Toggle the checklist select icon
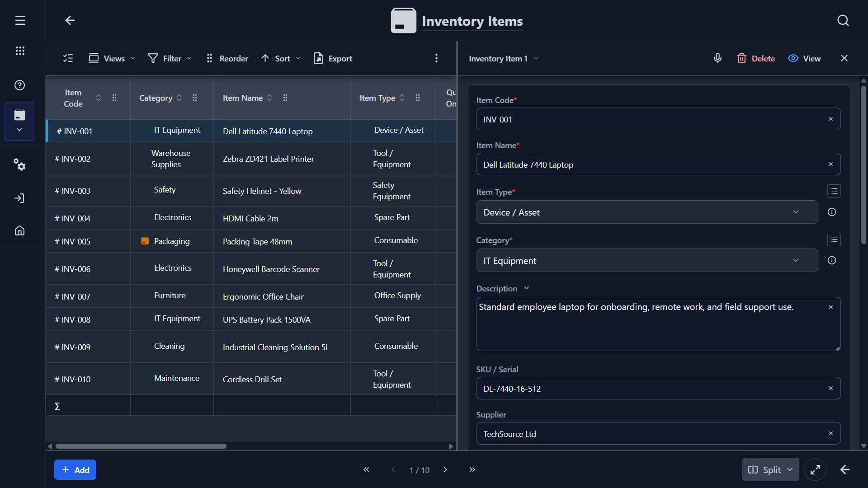The width and height of the screenshot is (868, 488). pyautogui.click(x=68, y=58)
